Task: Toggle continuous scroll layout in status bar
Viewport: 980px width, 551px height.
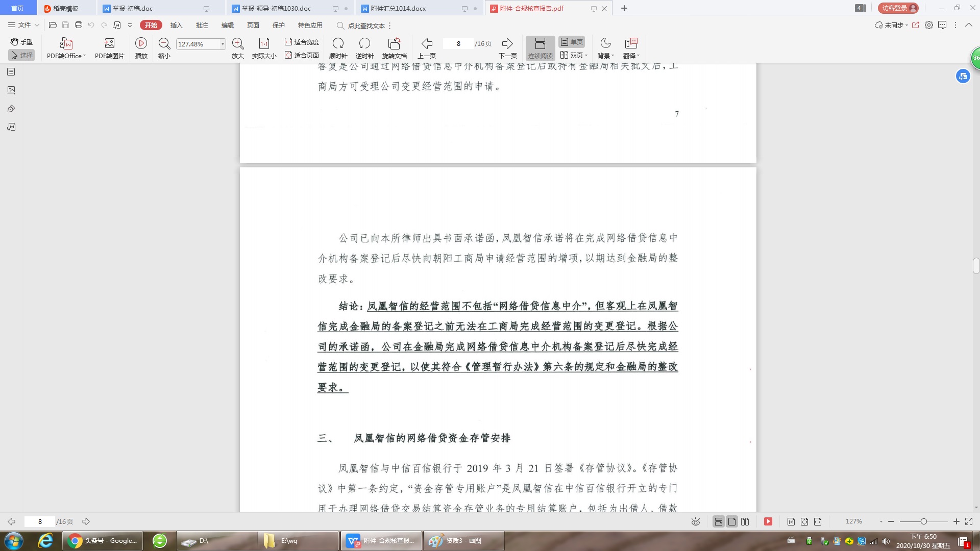Action: coord(718,521)
